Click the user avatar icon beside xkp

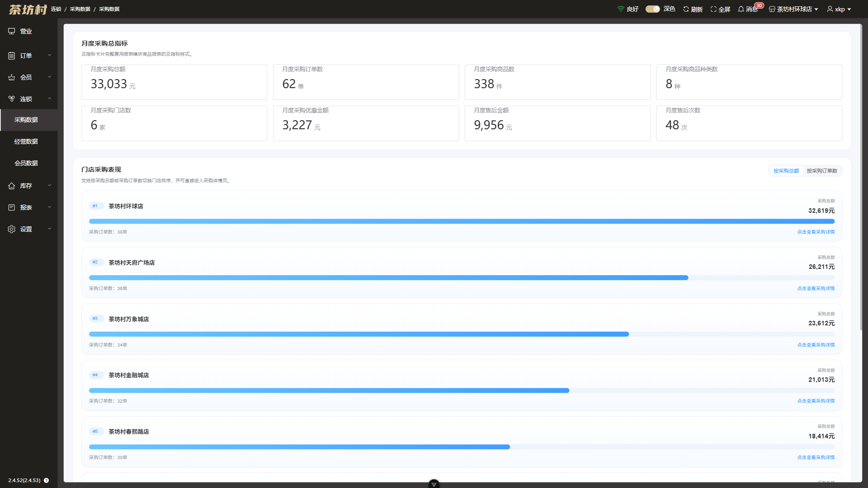[830, 9]
